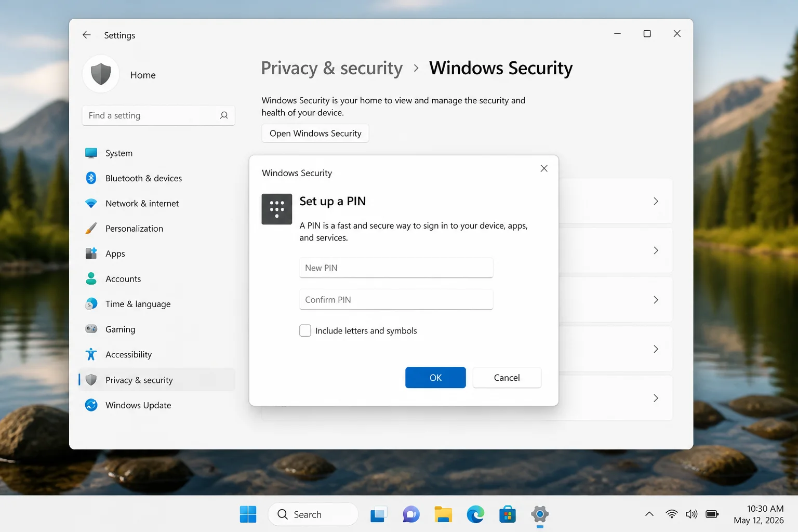Image resolution: width=798 pixels, height=532 pixels.
Task: Click the Gaming controller icon
Action: 91,329
